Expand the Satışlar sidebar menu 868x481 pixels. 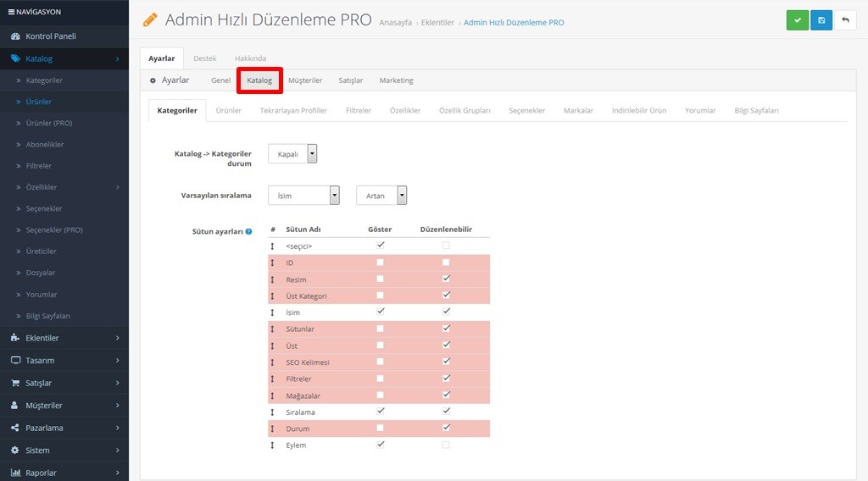click(117, 383)
